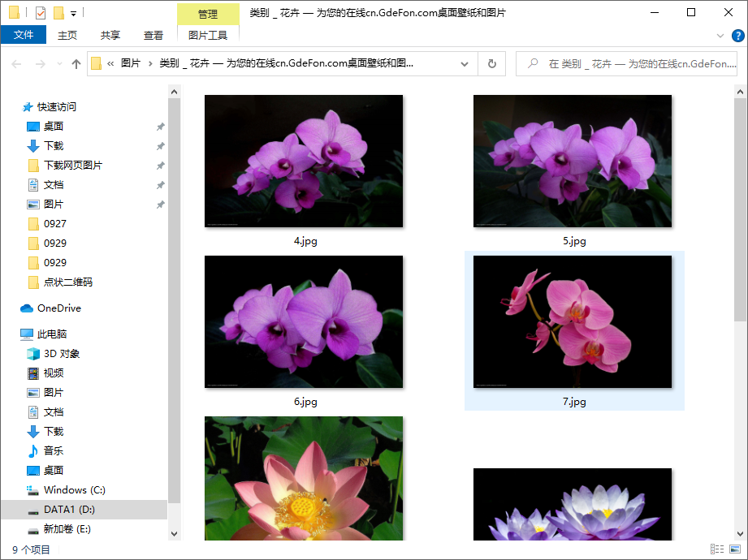748x560 pixels.
Task: Expand the ribbon with the chevron
Action: tap(720, 36)
